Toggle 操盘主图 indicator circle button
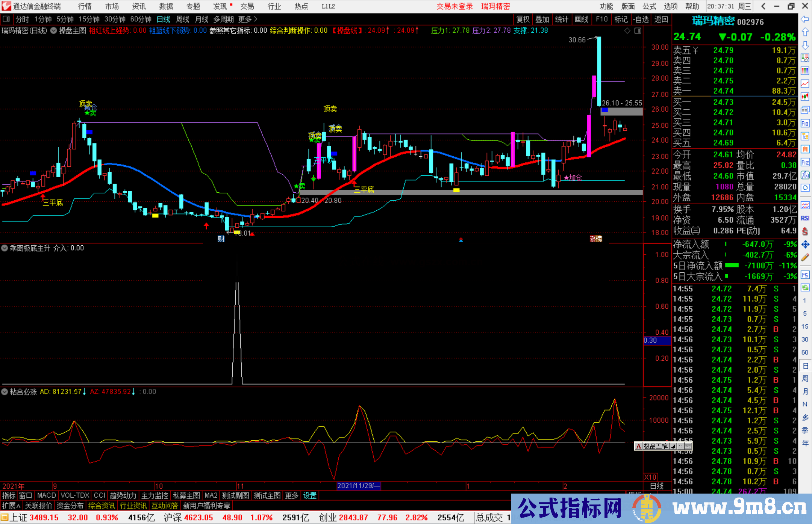The height and width of the screenshot is (524, 812). point(54,30)
